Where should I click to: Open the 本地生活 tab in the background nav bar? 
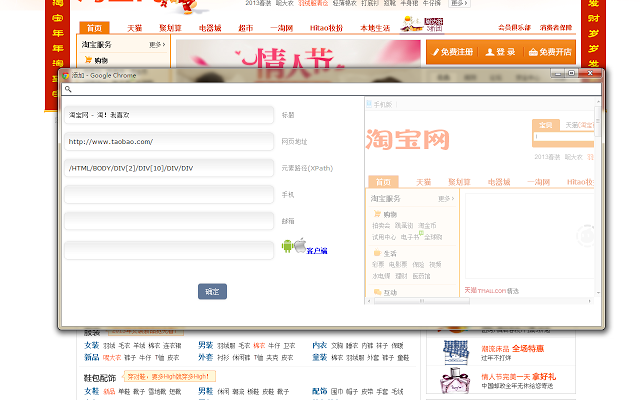point(375,28)
